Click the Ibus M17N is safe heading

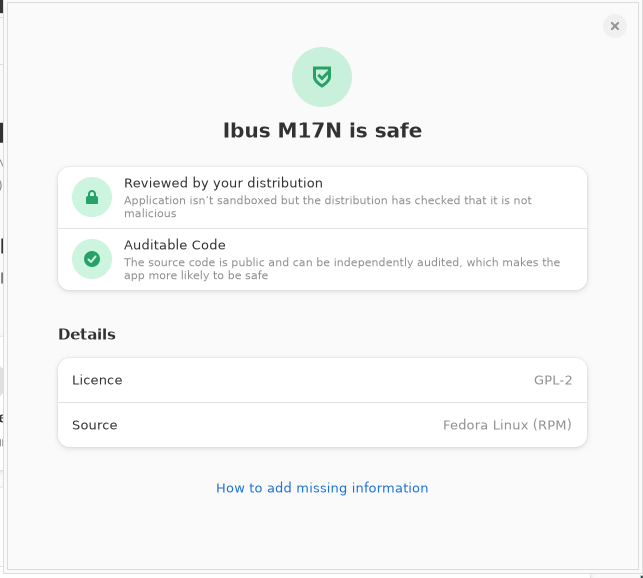[322, 130]
